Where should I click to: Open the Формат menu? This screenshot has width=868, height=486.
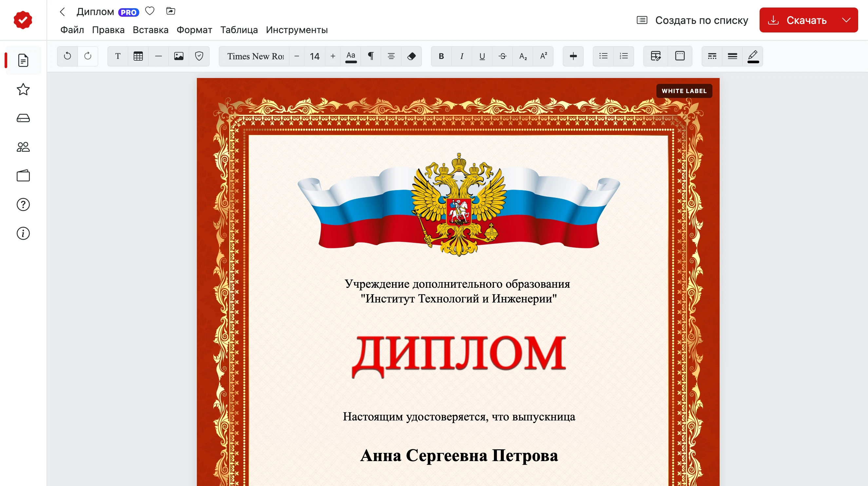pos(195,30)
